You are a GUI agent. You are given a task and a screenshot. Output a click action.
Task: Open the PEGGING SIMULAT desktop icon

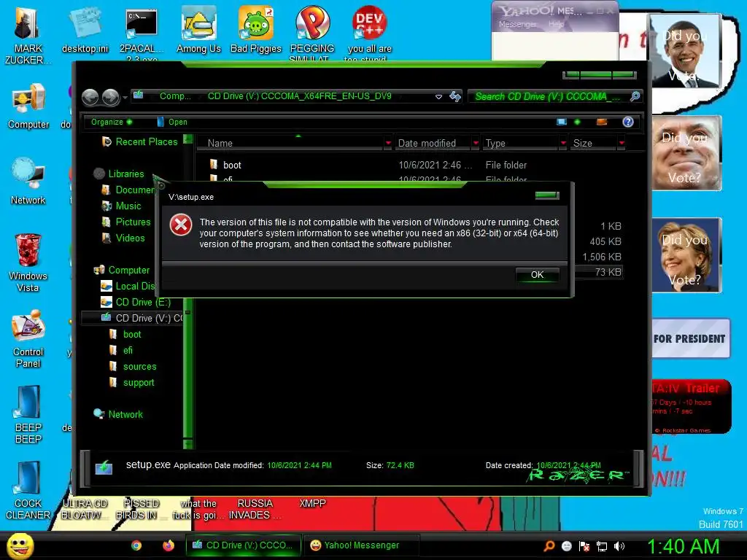pos(312,34)
